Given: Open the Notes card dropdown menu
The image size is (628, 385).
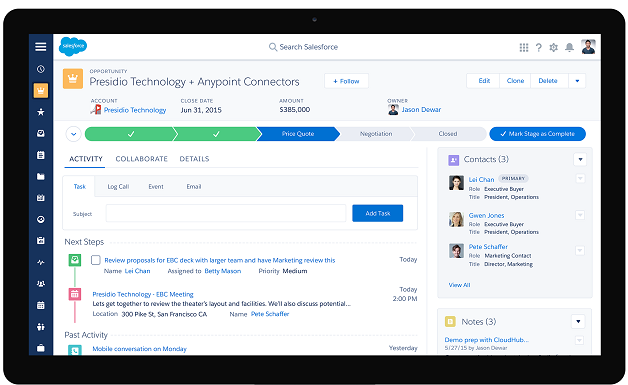Looking at the screenshot, I should click(578, 321).
